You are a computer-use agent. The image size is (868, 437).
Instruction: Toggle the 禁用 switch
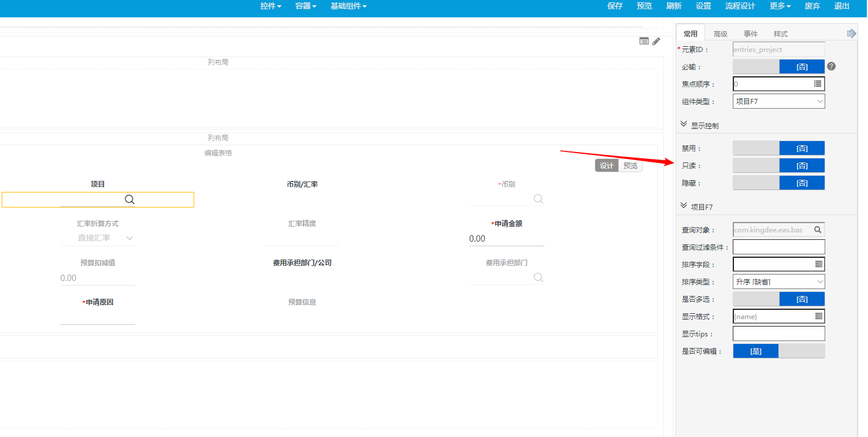[778, 149]
